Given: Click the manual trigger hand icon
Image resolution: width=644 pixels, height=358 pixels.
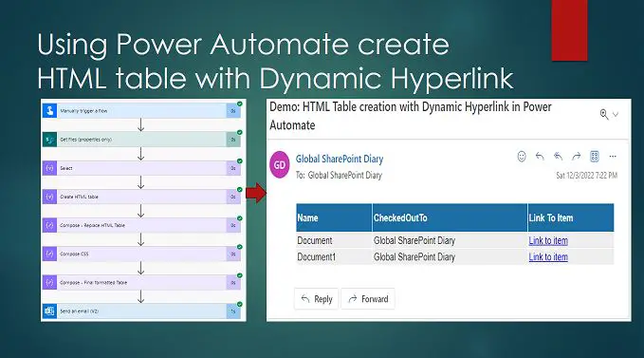Looking at the screenshot, I should pos(49,111).
